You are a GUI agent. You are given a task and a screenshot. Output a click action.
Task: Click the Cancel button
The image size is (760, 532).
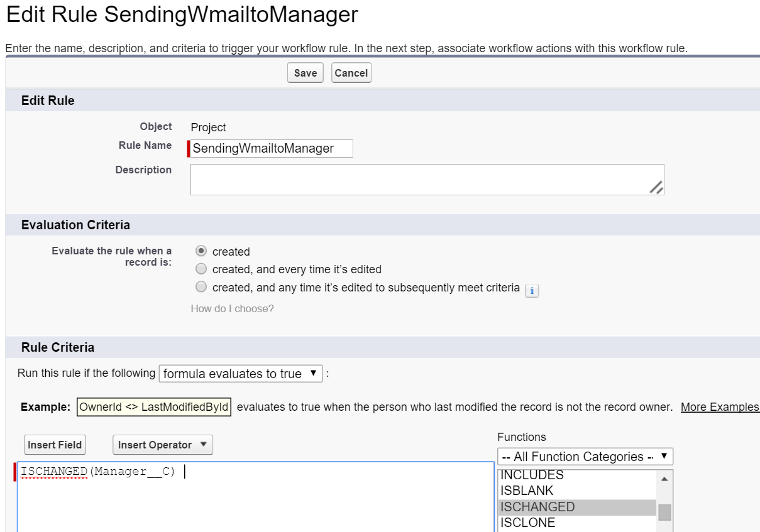click(x=351, y=73)
